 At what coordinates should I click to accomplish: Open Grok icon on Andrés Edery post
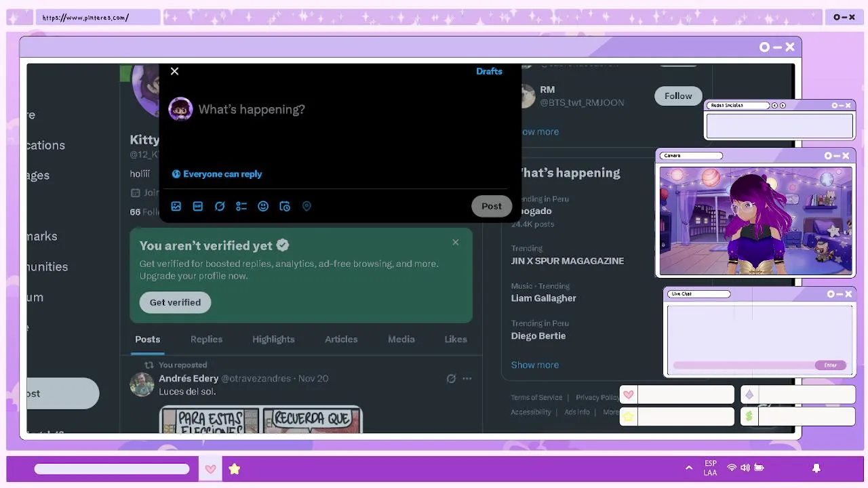coord(451,379)
